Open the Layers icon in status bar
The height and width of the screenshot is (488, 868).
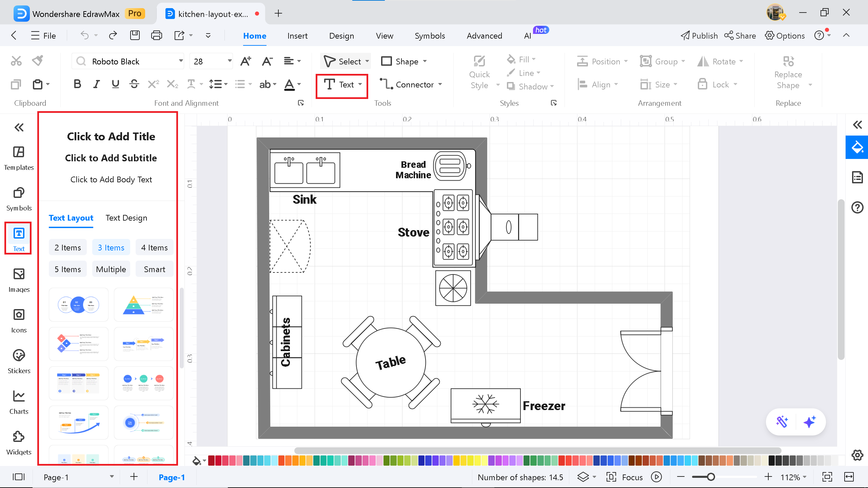point(583,477)
